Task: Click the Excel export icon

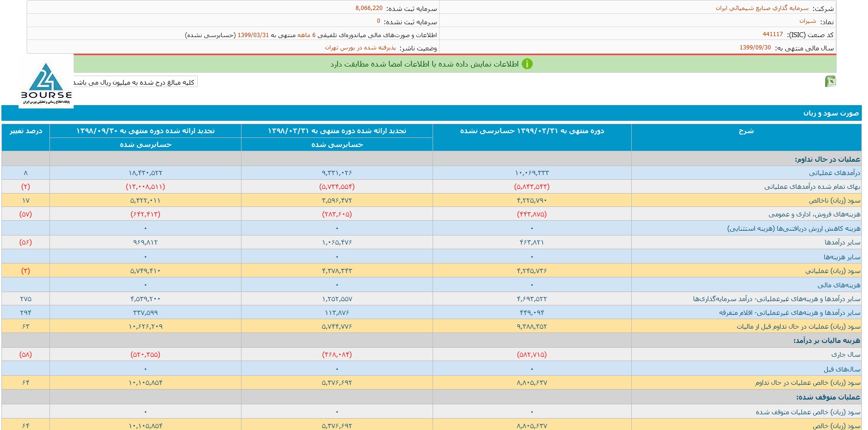Action: pyautogui.click(x=830, y=81)
